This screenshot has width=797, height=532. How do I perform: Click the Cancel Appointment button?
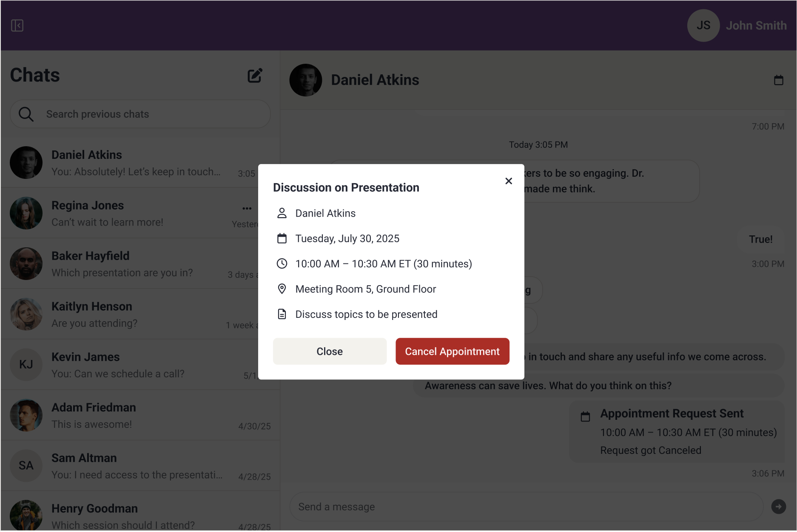(452, 351)
